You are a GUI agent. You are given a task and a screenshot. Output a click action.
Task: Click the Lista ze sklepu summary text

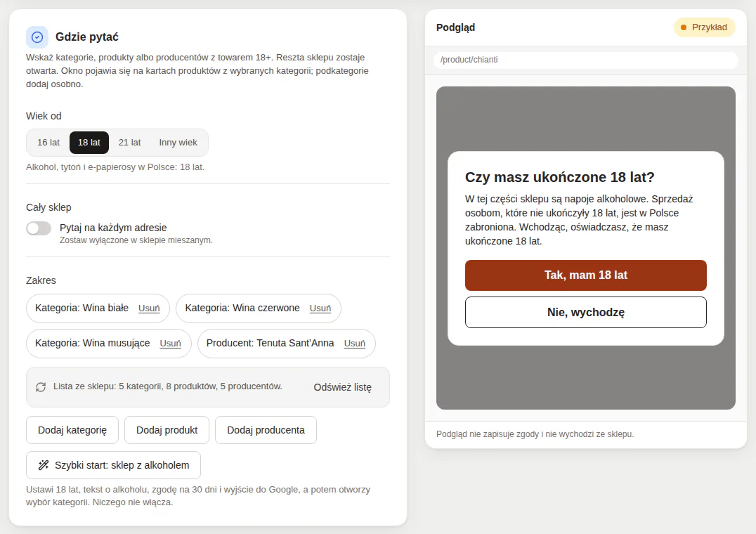(x=168, y=386)
